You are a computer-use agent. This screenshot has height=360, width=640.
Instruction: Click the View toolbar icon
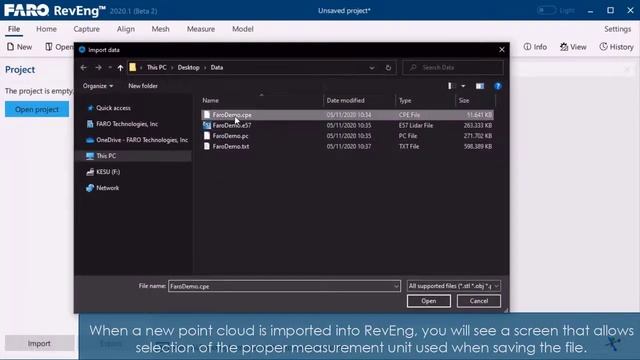[x=573, y=47]
